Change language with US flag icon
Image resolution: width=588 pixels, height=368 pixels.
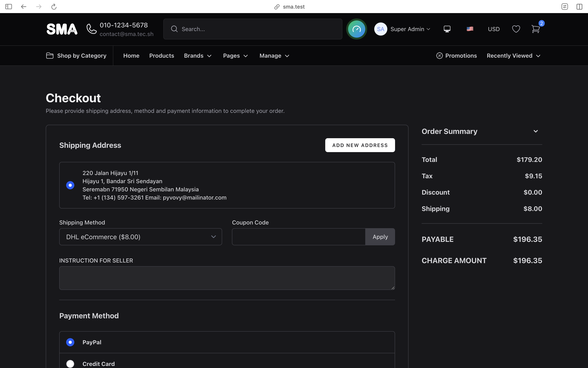[x=470, y=29]
